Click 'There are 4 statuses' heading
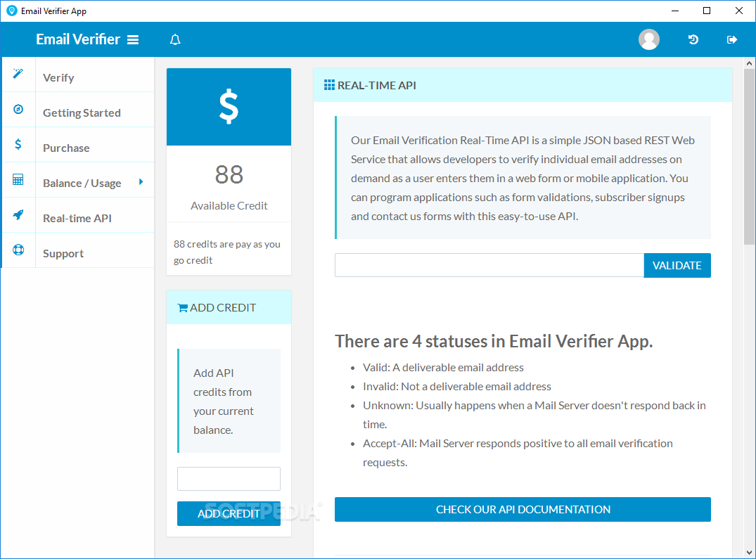The image size is (756, 559). [494, 341]
